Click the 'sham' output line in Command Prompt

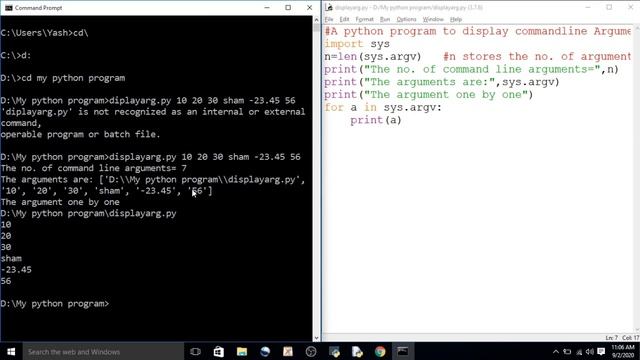(x=11, y=258)
